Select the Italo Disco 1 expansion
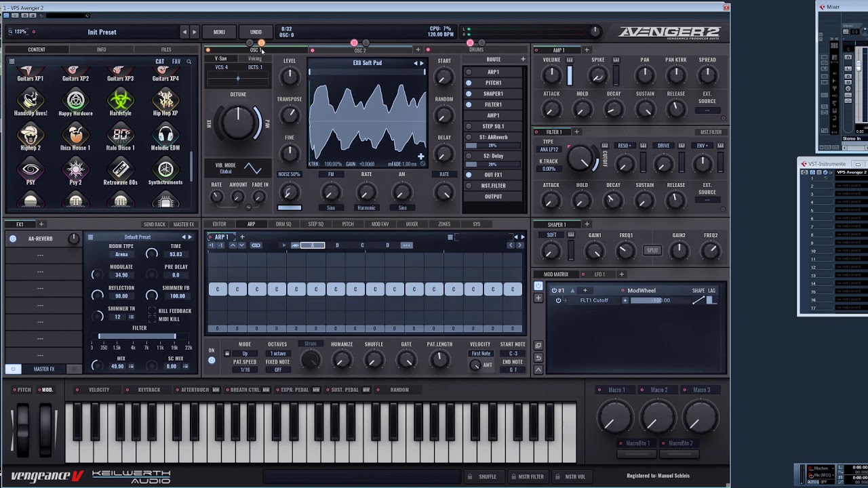Screen dimensions: 868x488 tap(120, 135)
